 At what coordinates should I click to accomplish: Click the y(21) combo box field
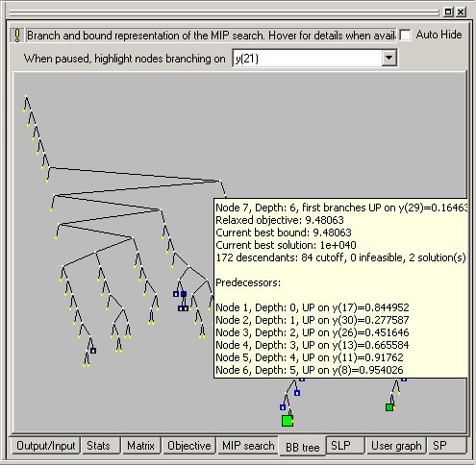pos(314,58)
